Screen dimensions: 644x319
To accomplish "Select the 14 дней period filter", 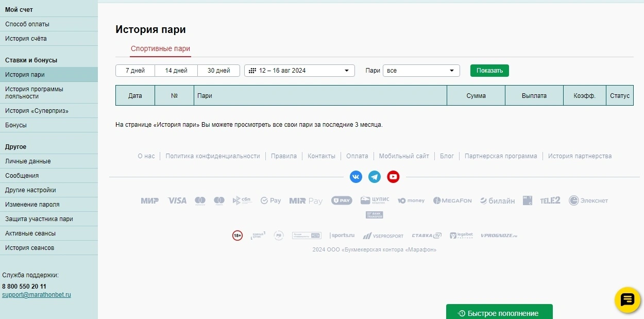I will (x=176, y=70).
